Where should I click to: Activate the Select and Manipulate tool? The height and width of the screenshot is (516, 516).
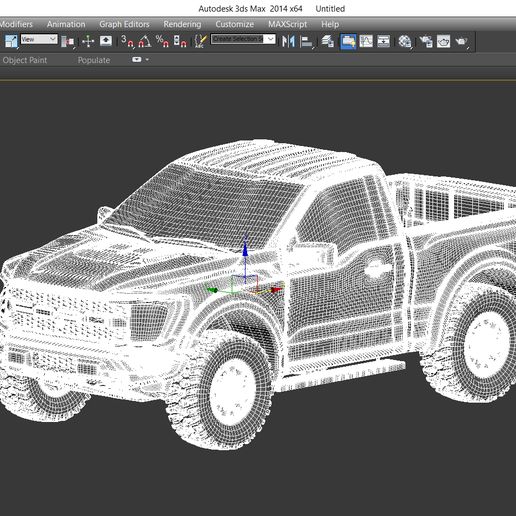[88, 41]
